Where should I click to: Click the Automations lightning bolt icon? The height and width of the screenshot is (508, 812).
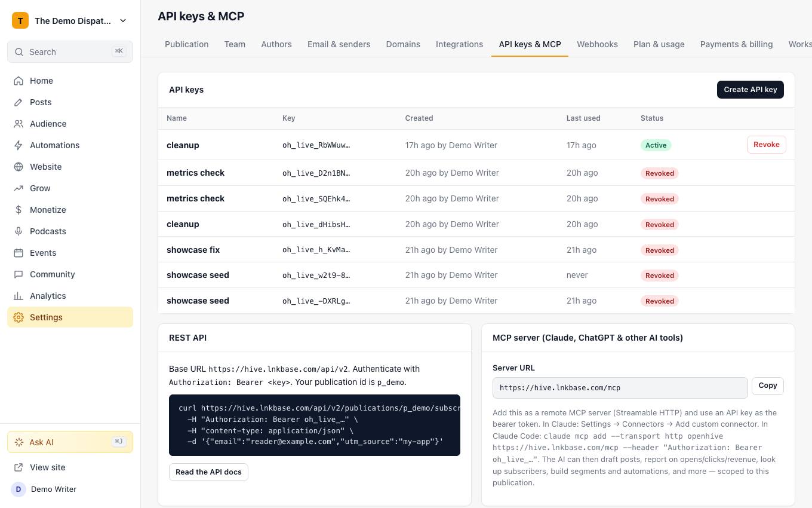[x=19, y=145]
